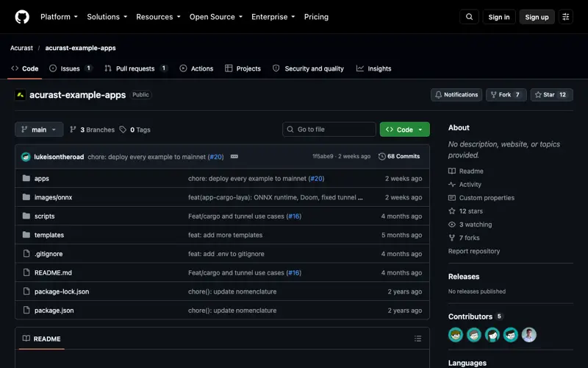Viewport: 588px width, 368px height.
Task: Expand commit message ellipsis button
Action: [x=234, y=157]
